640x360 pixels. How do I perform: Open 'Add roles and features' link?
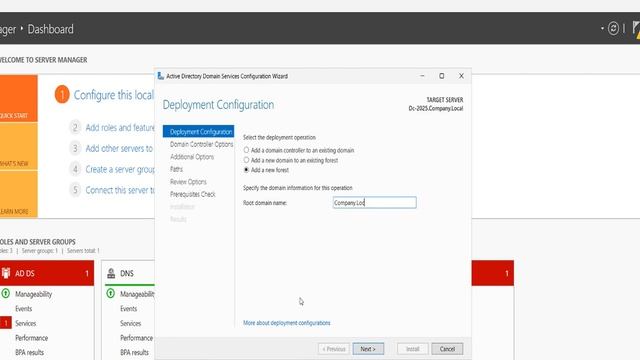click(120, 128)
